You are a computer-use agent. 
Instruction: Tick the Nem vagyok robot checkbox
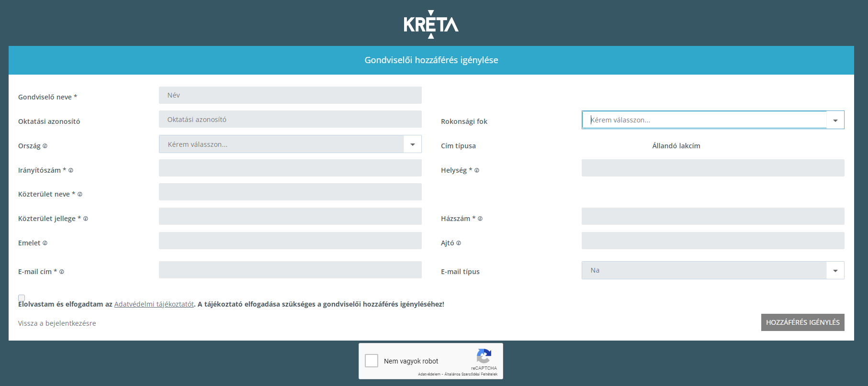pos(372,361)
